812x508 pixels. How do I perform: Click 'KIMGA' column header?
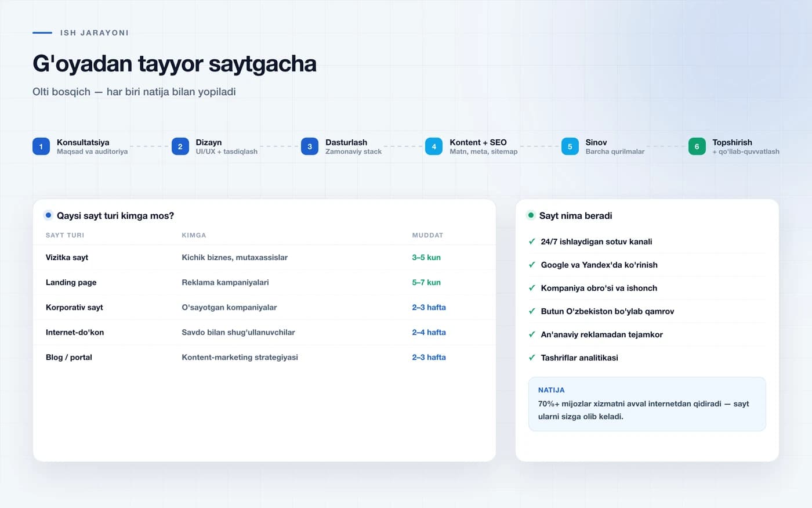tap(194, 235)
